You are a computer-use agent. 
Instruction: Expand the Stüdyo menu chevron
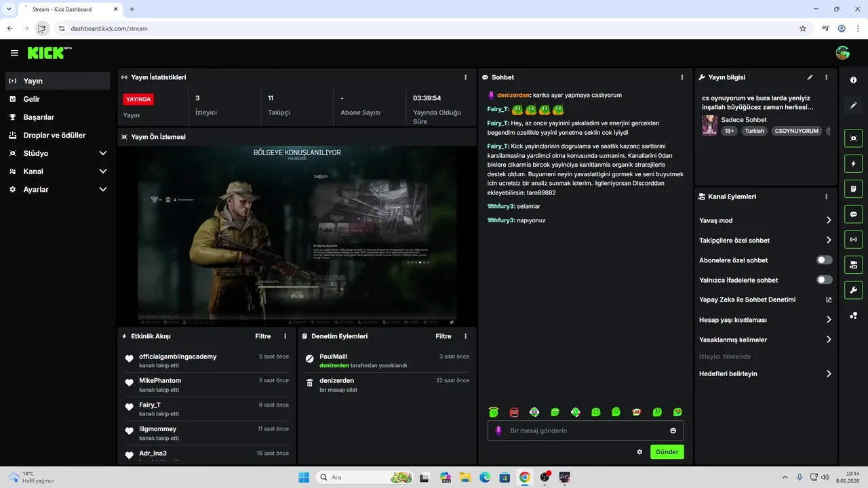tap(103, 153)
